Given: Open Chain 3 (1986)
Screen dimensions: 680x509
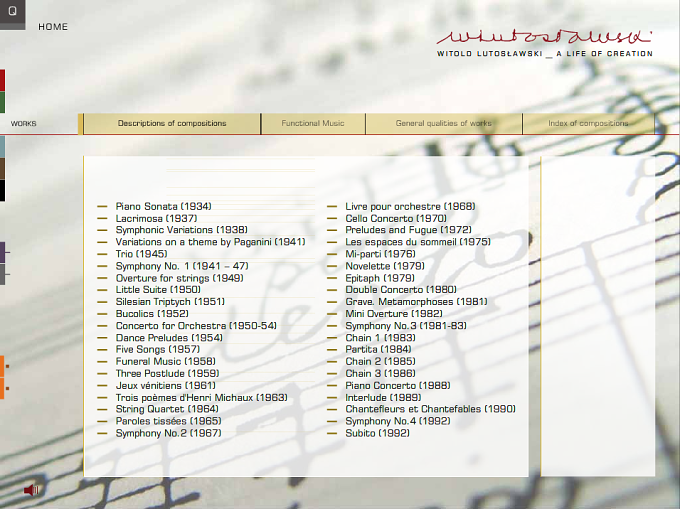Looking at the screenshot, I should point(380,374).
